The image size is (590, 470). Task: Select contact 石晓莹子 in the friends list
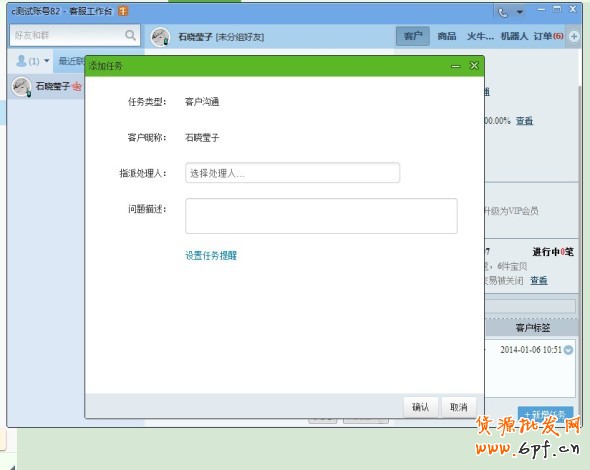[x=46, y=87]
